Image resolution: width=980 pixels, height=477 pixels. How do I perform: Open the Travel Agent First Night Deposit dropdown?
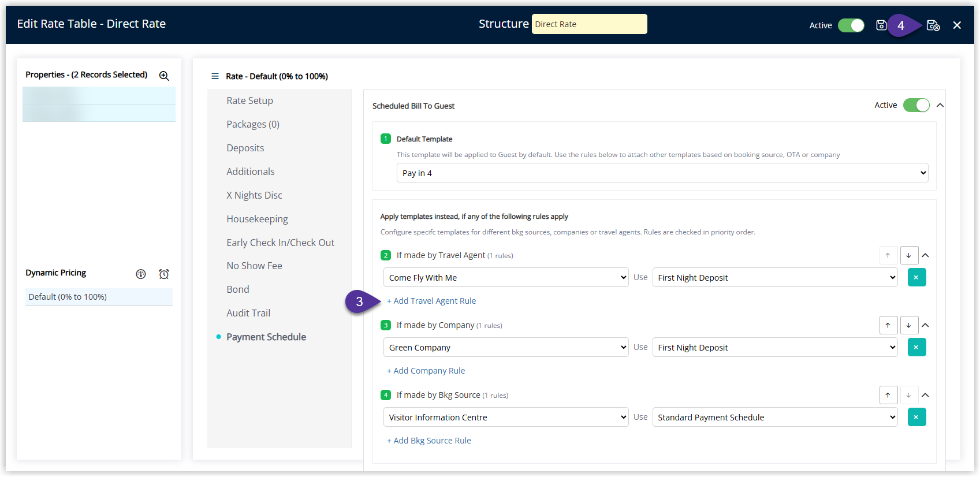pyautogui.click(x=775, y=277)
